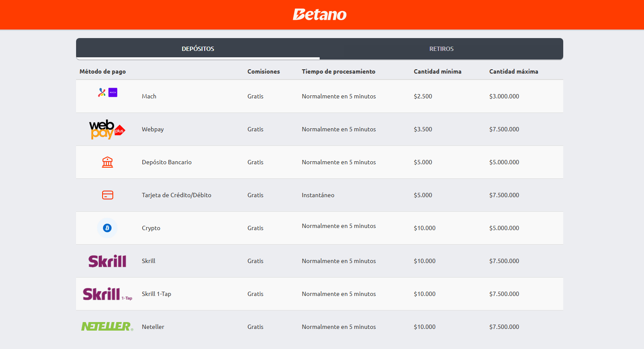Click the Crypto method label
This screenshot has width=644, height=349.
tap(151, 228)
